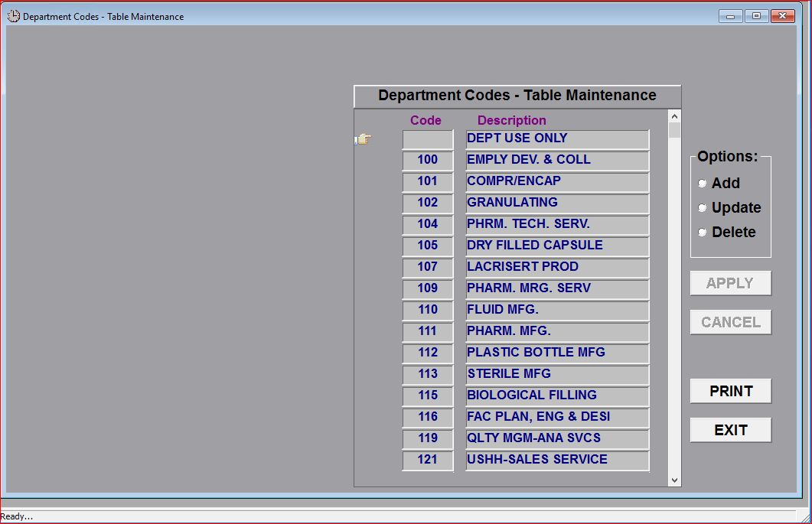Click the USHH-SALES SERVICE description field
The width and height of the screenshot is (812, 524).
pos(557,461)
